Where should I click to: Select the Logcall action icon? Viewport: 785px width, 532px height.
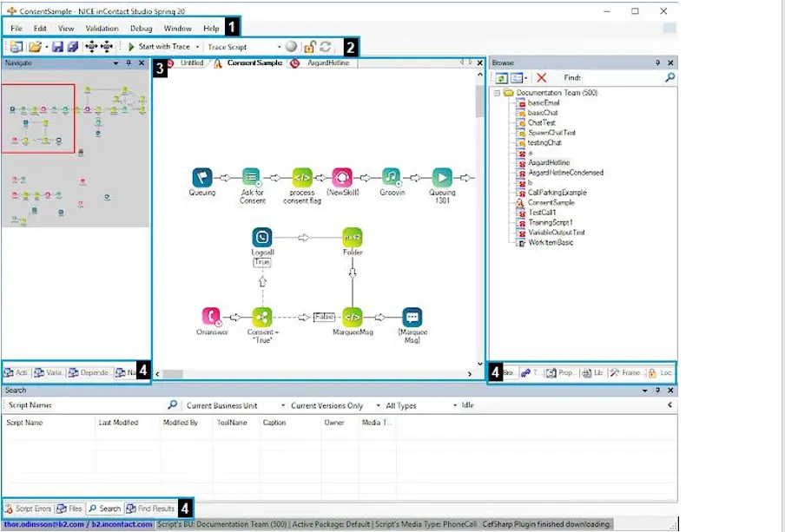262,238
